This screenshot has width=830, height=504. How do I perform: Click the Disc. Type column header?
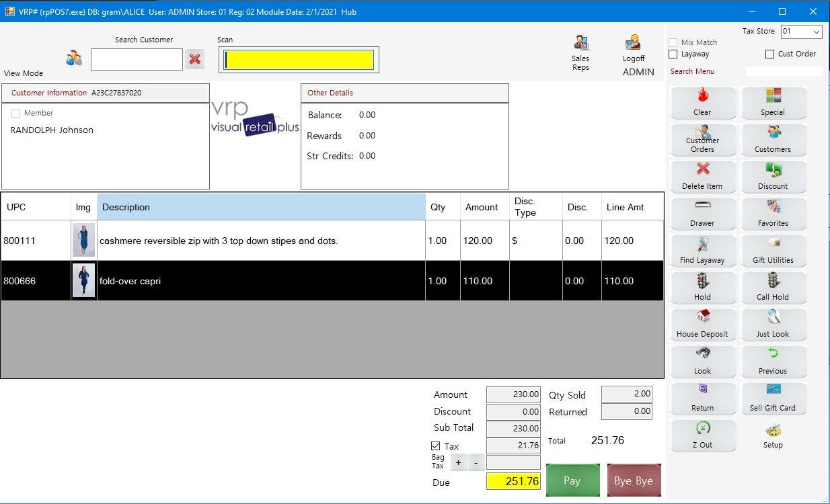coord(535,207)
